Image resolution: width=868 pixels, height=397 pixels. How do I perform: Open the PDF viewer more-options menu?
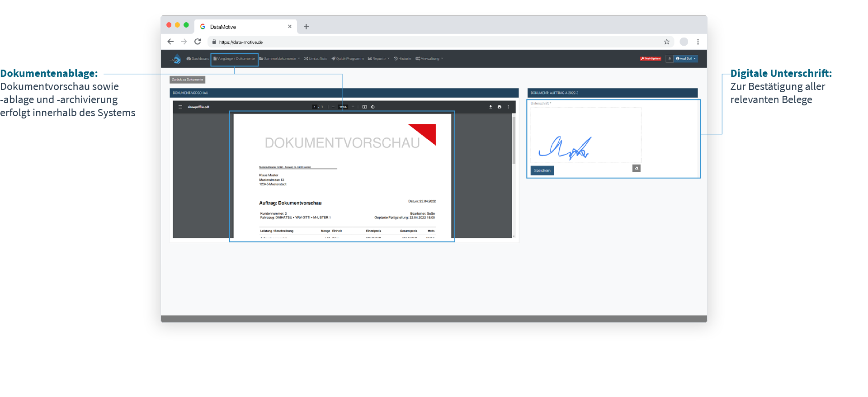coord(508,107)
